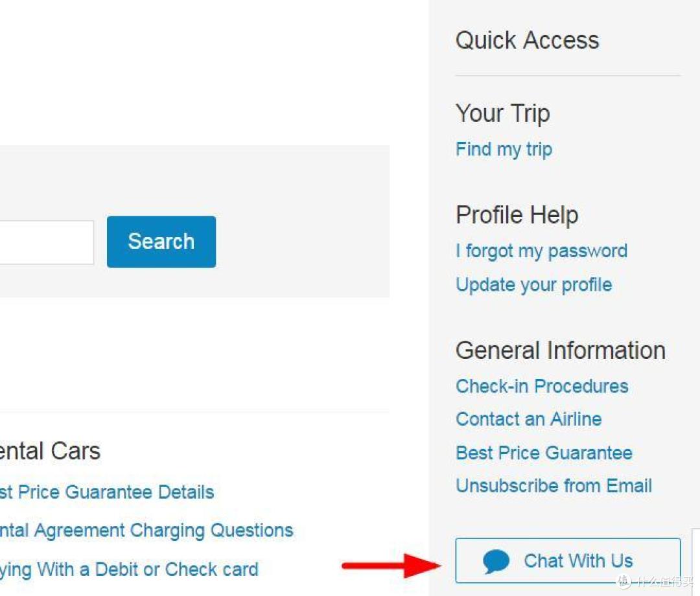Click Unsubscribe from Email link
This screenshot has width=700, height=596.
click(x=554, y=486)
